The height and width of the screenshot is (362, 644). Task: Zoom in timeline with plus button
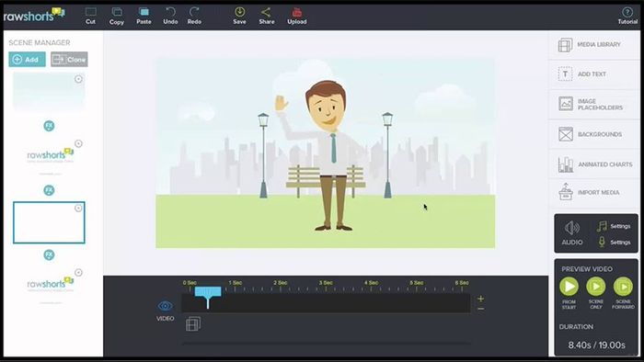pyautogui.click(x=480, y=299)
